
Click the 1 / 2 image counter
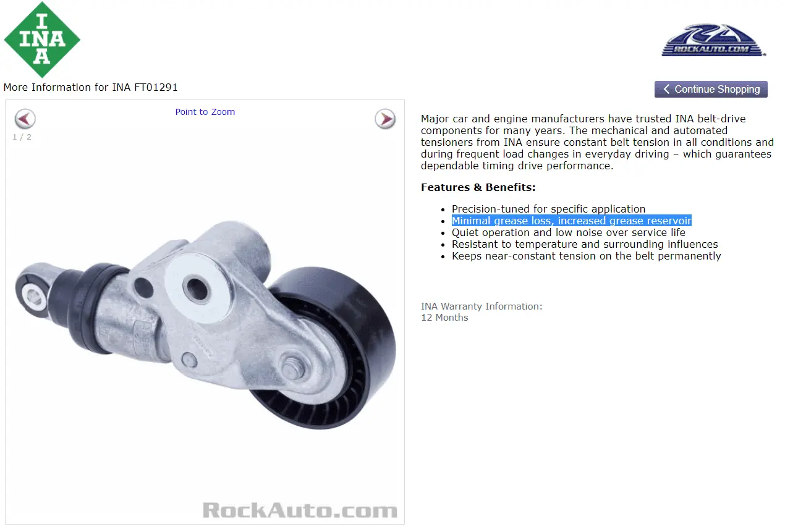22,137
